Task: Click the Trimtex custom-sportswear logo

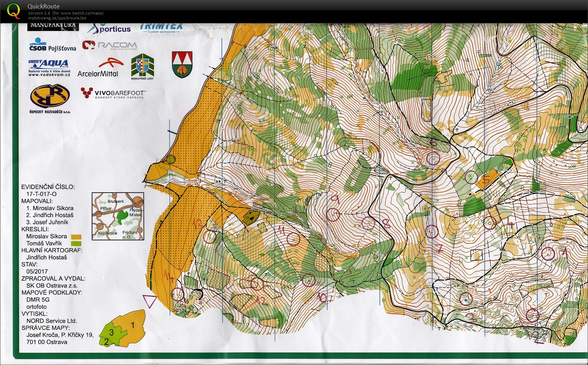Action: tap(161, 28)
